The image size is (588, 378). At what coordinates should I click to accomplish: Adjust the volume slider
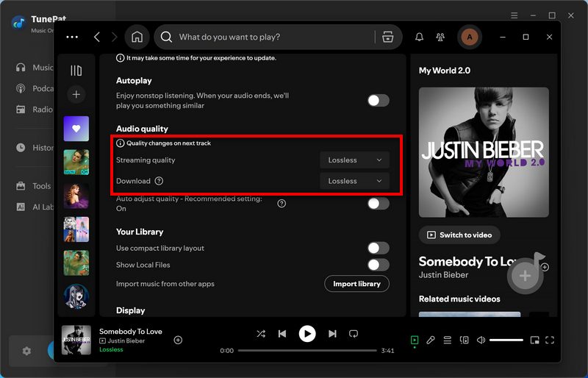pyautogui.click(x=506, y=340)
